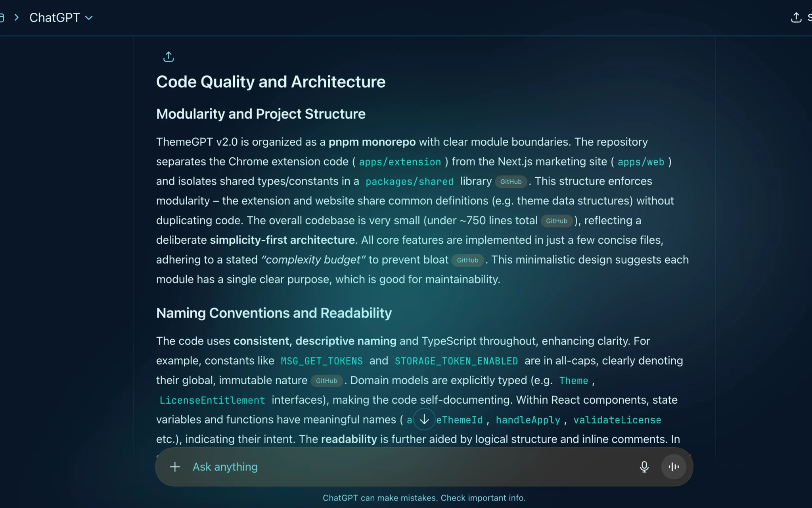The width and height of the screenshot is (812, 508).
Task: Click the share icon in top-right header
Action: [x=796, y=17]
